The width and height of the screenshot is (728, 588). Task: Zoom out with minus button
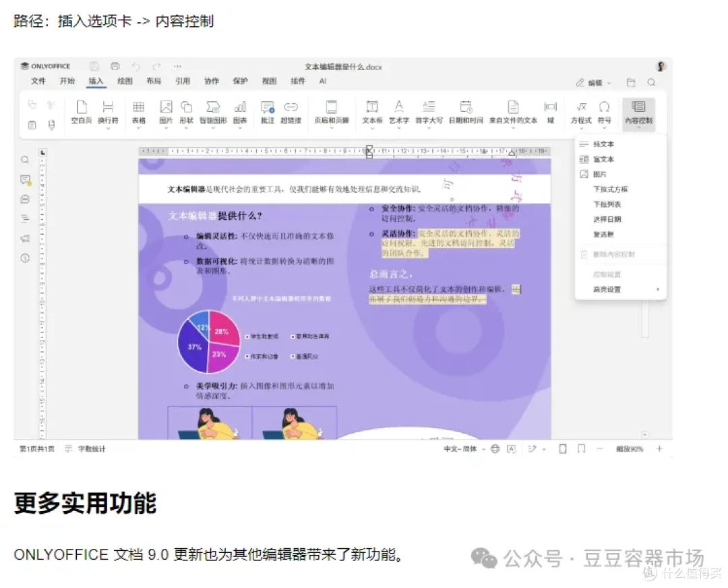(600, 448)
